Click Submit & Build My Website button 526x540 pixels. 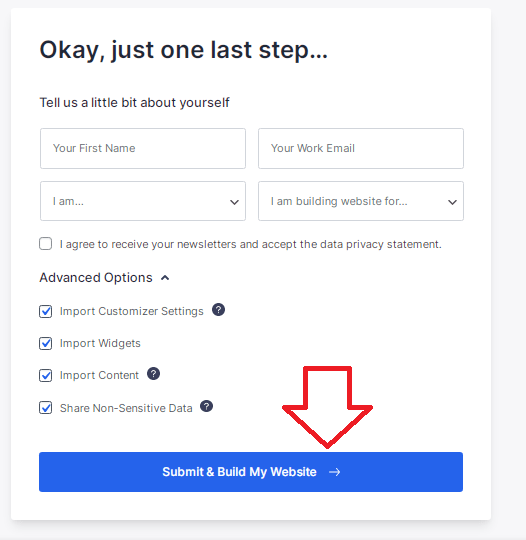click(x=251, y=472)
